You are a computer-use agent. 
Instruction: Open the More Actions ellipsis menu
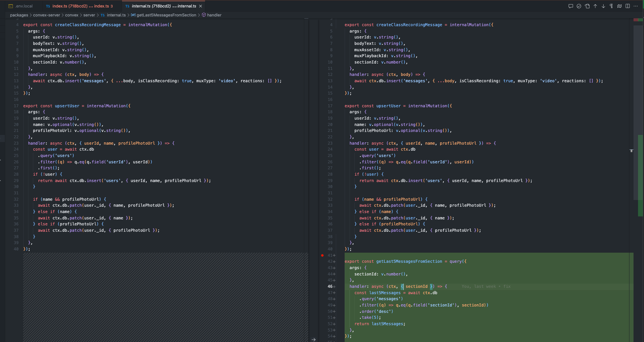[636, 6]
